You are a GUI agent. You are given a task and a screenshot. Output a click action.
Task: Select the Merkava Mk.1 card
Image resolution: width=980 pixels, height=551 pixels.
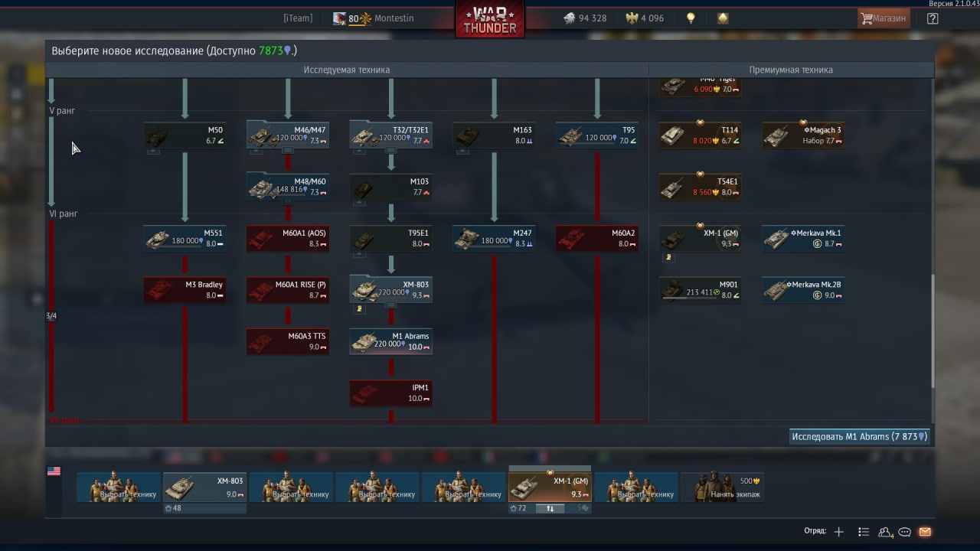pos(803,238)
